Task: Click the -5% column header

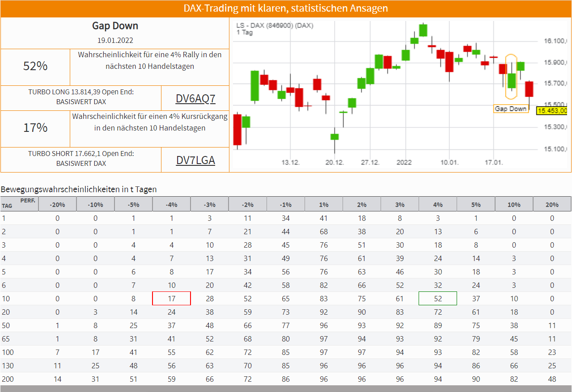Action: pos(133,204)
